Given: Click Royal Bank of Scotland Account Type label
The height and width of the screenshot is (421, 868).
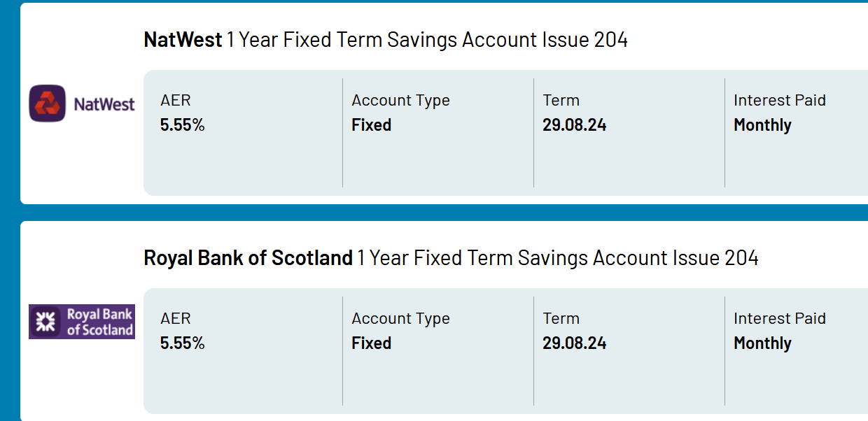Looking at the screenshot, I should pos(400,319).
